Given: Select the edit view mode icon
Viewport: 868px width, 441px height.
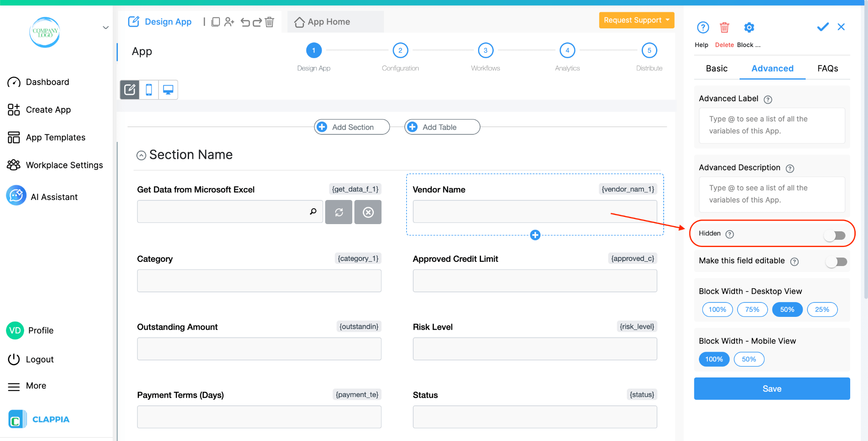Looking at the screenshot, I should point(130,90).
